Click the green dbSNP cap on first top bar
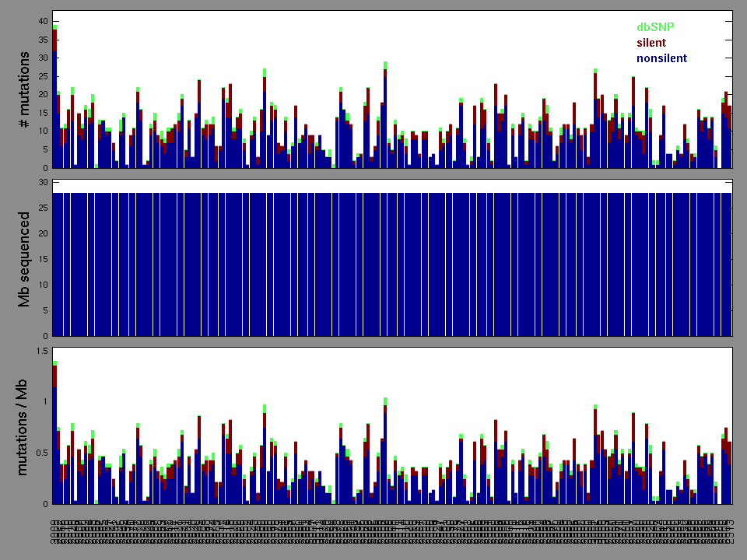 click(54, 27)
